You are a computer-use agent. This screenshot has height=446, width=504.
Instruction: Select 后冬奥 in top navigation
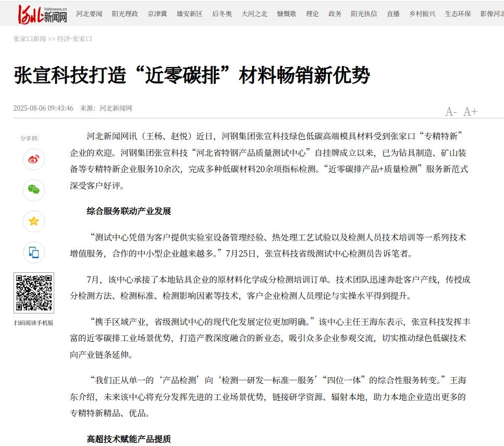tap(222, 14)
